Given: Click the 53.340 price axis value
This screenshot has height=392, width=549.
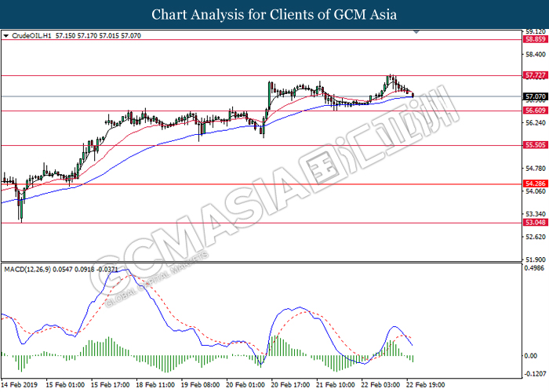Looking at the screenshot, I should pos(536,214).
